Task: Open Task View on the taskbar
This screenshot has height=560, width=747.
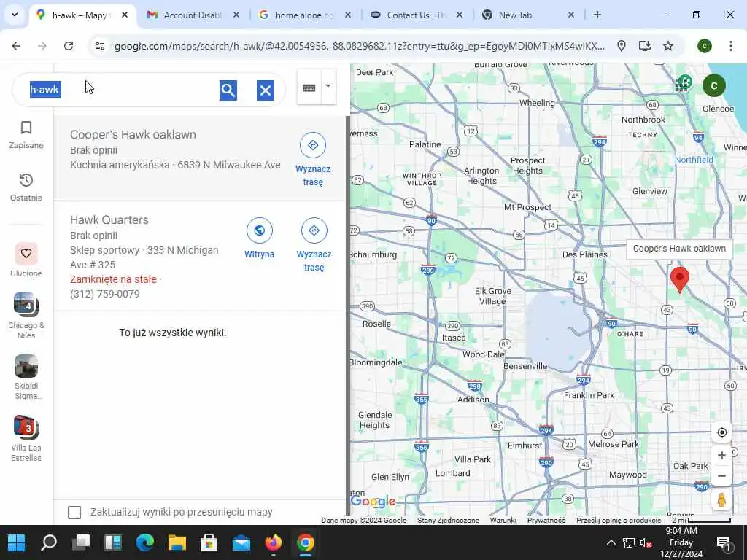Action: 81,542
